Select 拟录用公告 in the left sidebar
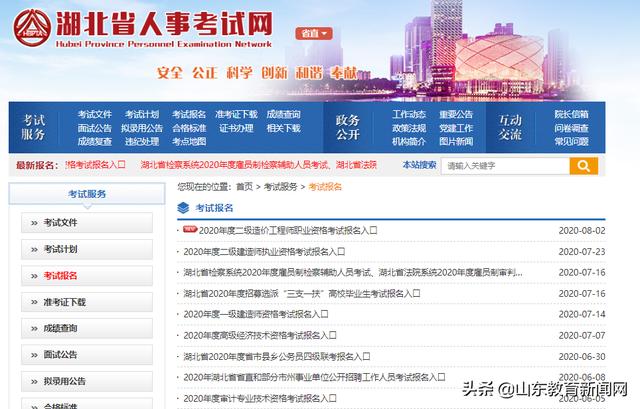The height and width of the screenshot is (409, 640). pyautogui.click(x=87, y=381)
